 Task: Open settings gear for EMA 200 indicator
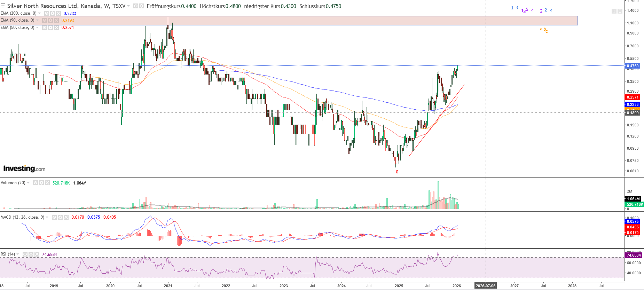52,13
